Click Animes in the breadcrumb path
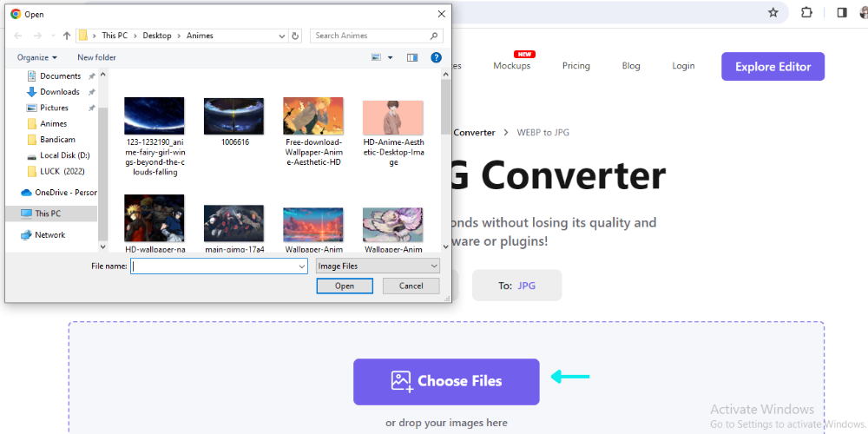868x434 pixels. 200,36
